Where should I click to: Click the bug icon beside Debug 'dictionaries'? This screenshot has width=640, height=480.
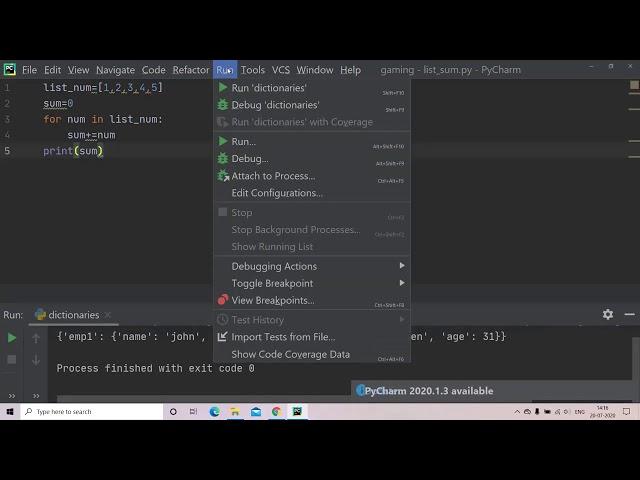coord(223,104)
